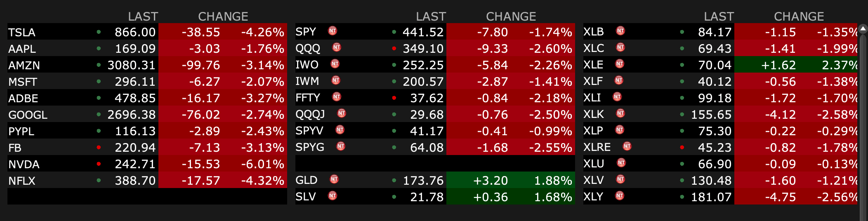Click the green status dot in TSLA row
The width and height of the screenshot is (868, 221).
click(x=99, y=32)
